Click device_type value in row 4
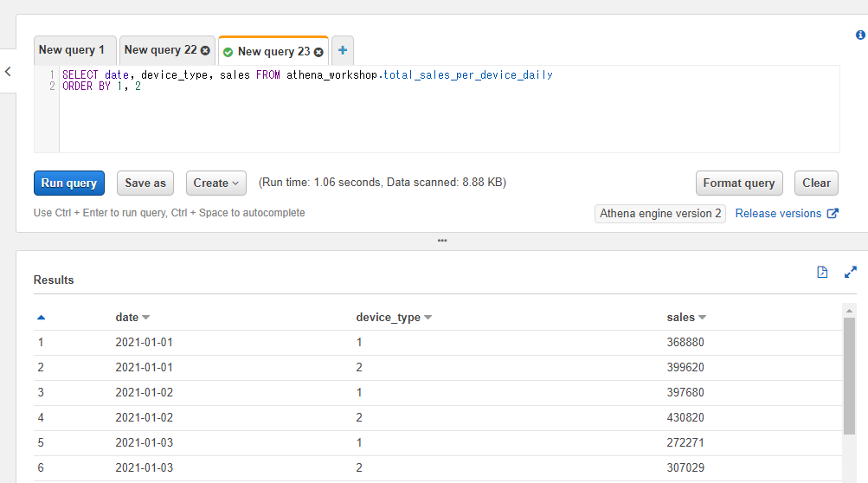 click(x=359, y=417)
